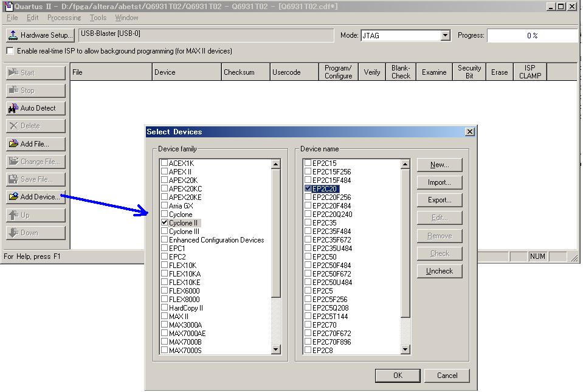Viewport: 583px width, 392px height.
Task: Click the Uncheck button
Action: [440, 271]
